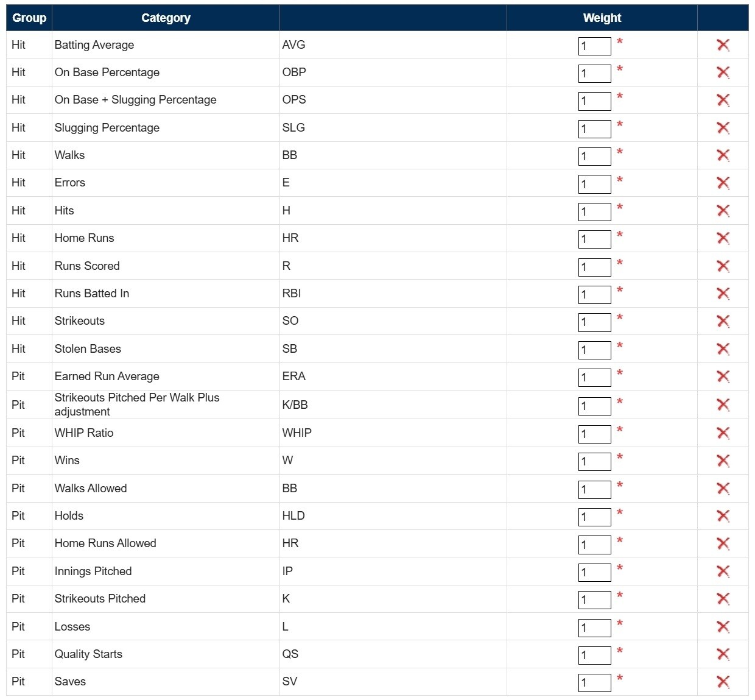
Task: Click the red X for Errors
Action: pos(723,183)
